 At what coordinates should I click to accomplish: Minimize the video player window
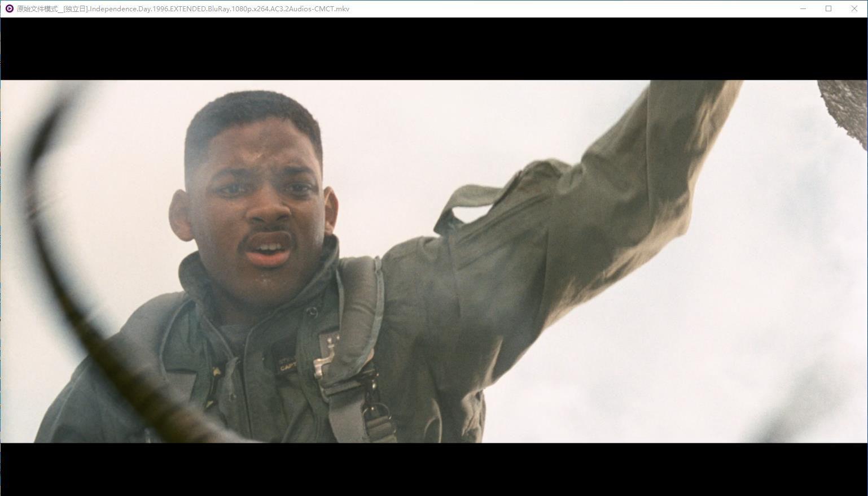(x=803, y=8)
